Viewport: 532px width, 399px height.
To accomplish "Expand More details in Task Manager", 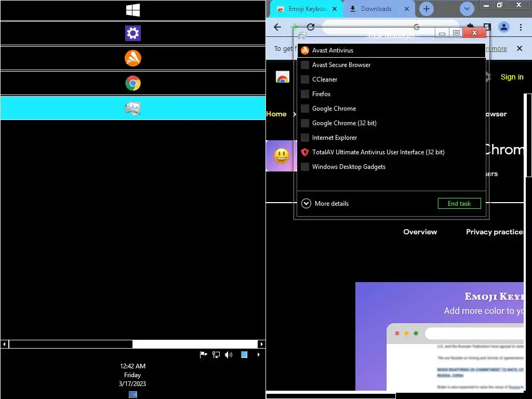I will pos(325,204).
